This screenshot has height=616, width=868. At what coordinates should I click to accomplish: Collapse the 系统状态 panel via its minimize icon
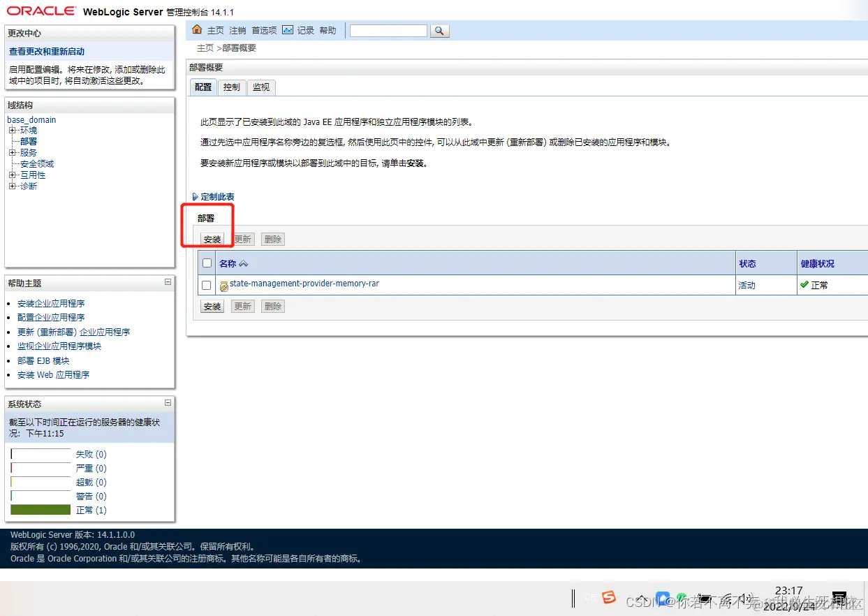(168, 403)
